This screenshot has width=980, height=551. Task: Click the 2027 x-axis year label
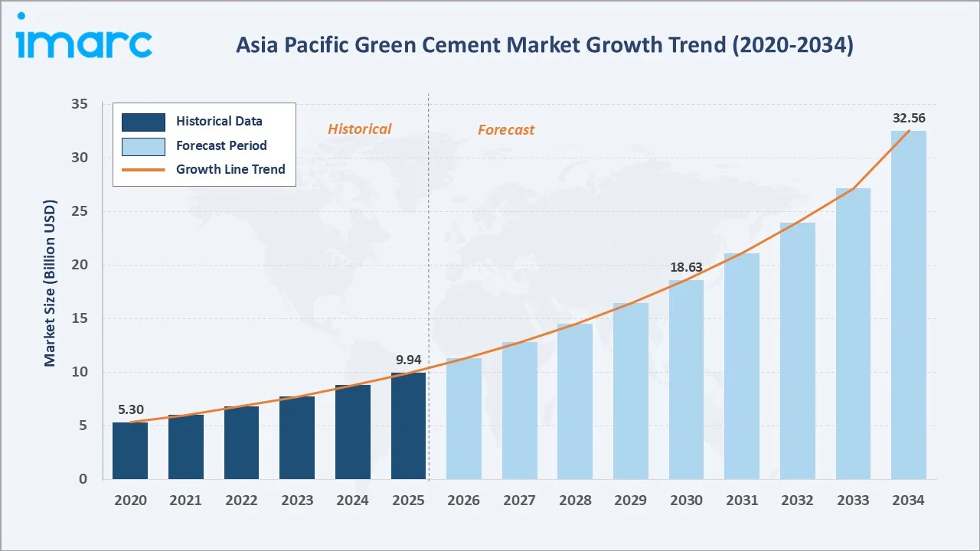[520, 500]
